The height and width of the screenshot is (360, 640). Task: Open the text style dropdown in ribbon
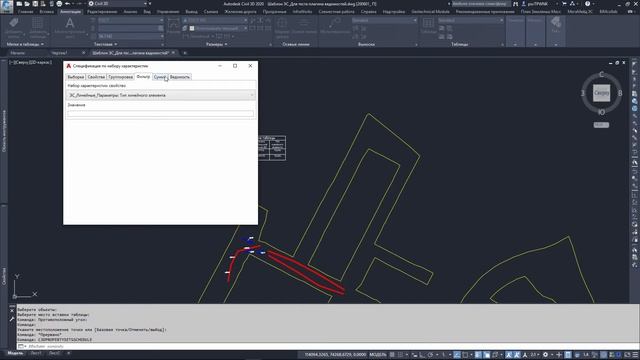coord(131,20)
